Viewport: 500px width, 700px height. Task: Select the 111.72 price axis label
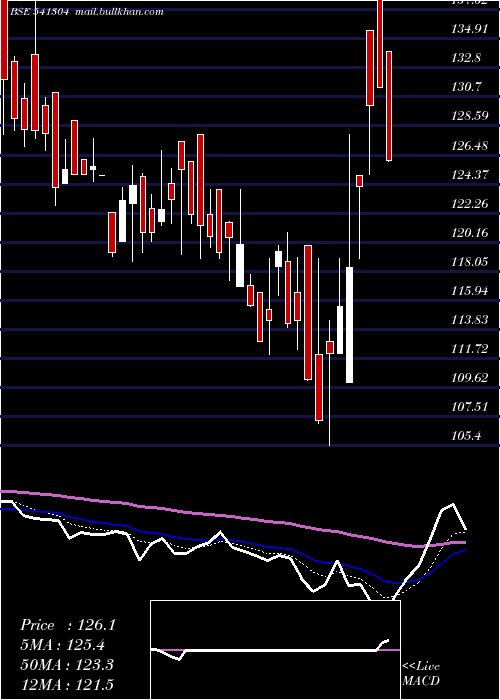coord(469,349)
